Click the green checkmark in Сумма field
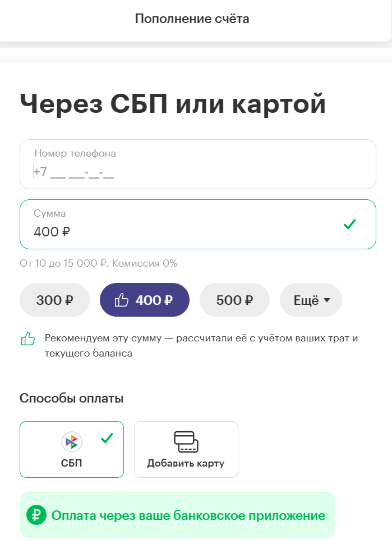 (350, 224)
